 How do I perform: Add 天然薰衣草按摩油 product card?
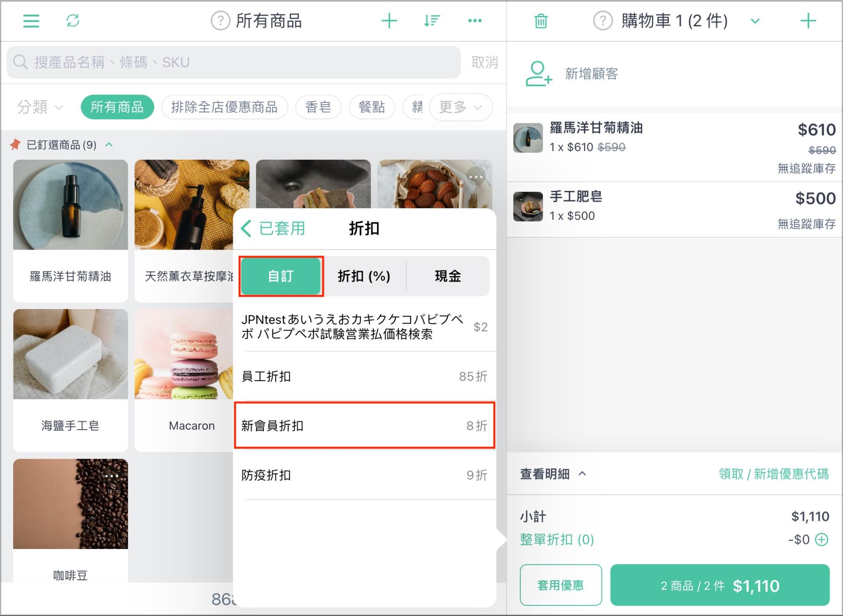pos(184,231)
